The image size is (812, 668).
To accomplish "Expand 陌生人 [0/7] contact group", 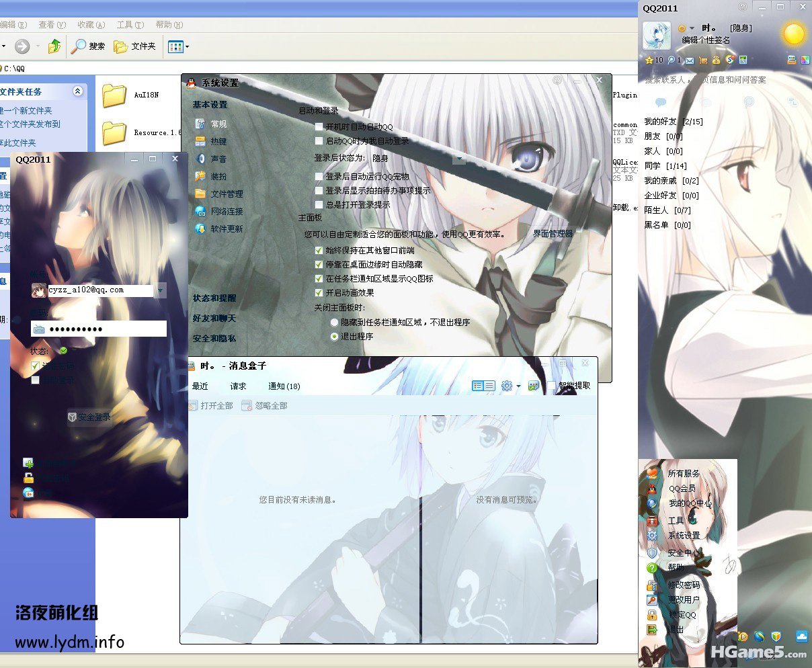I will (667, 210).
